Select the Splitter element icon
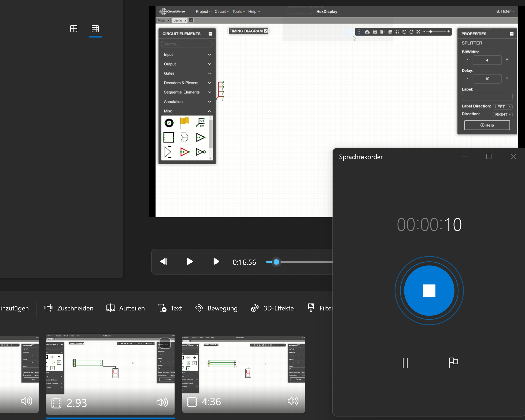Image resolution: width=525 pixels, height=420 pixels. coord(201,123)
